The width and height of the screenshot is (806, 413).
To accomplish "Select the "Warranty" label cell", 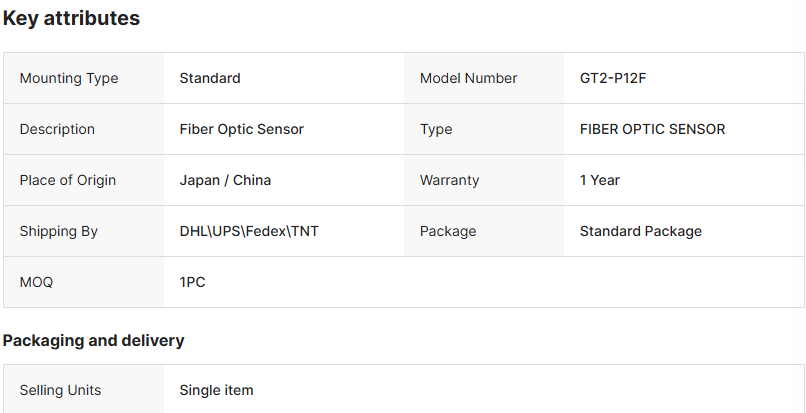I will pyautogui.click(x=449, y=180).
